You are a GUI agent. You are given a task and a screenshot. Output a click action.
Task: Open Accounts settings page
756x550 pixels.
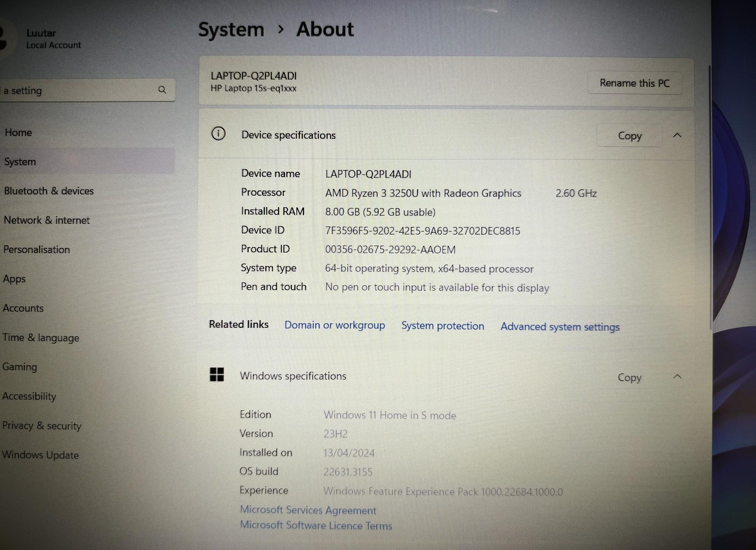click(x=23, y=308)
